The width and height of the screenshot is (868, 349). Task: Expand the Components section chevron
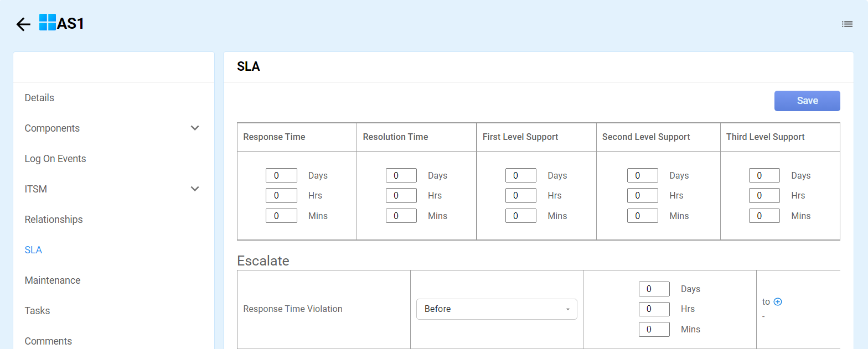pos(195,128)
